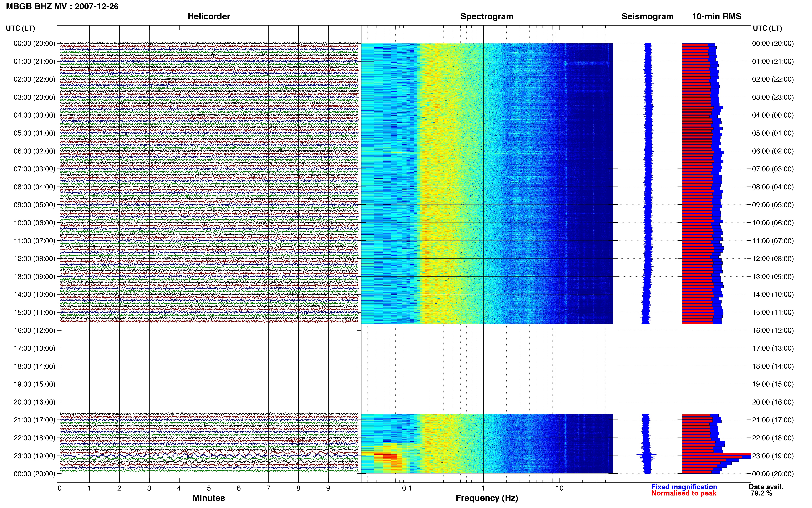
Task: Click minute tick label 9
Action: pyautogui.click(x=328, y=488)
